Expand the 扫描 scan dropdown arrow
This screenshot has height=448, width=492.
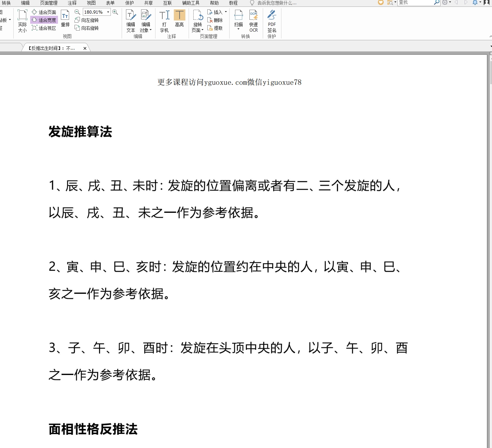point(238,29)
